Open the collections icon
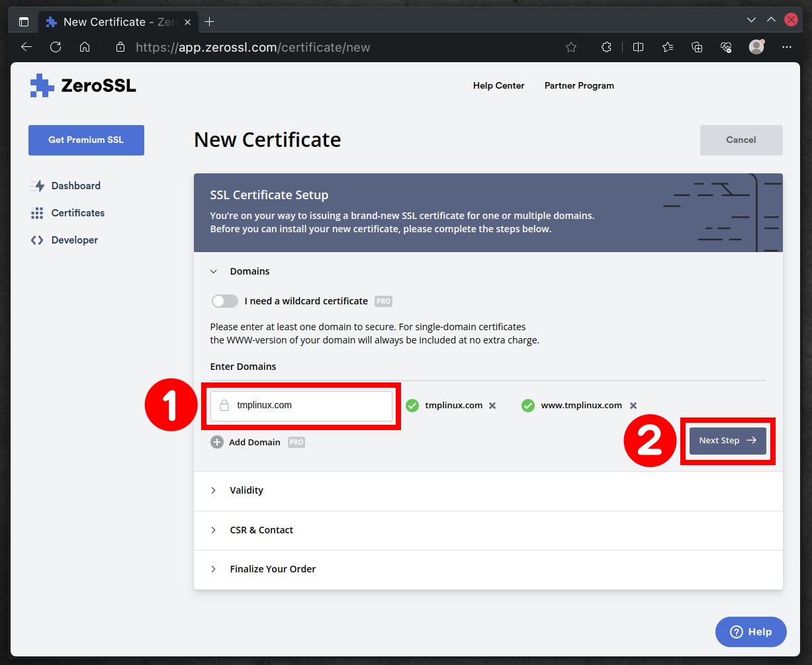Image resolution: width=812 pixels, height=665 pixels. pos(697,47)
